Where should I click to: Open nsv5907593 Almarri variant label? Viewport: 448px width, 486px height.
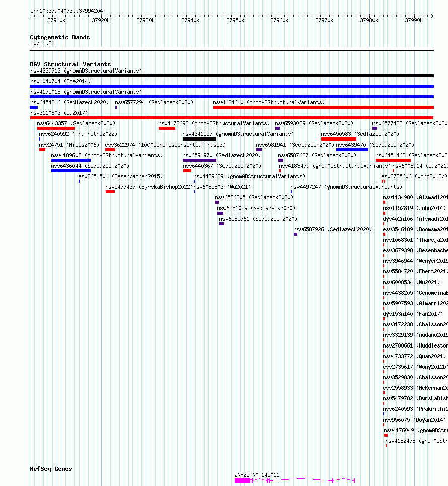click(x=415, y=303)
